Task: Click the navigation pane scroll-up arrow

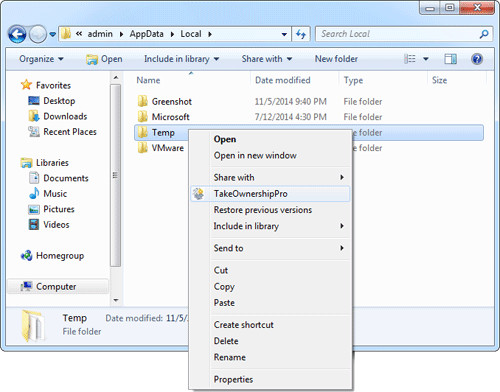Action: 116,78
